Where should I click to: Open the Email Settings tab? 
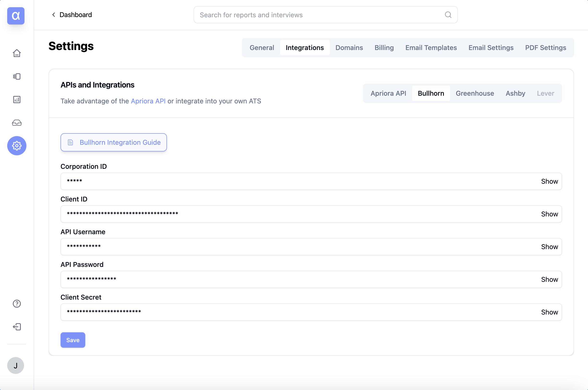(491, 48)
